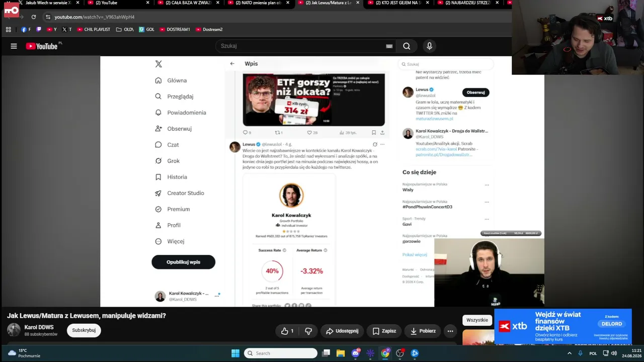
Task: Open the YouTube guide hamburger menu
Action: [14, 46]
